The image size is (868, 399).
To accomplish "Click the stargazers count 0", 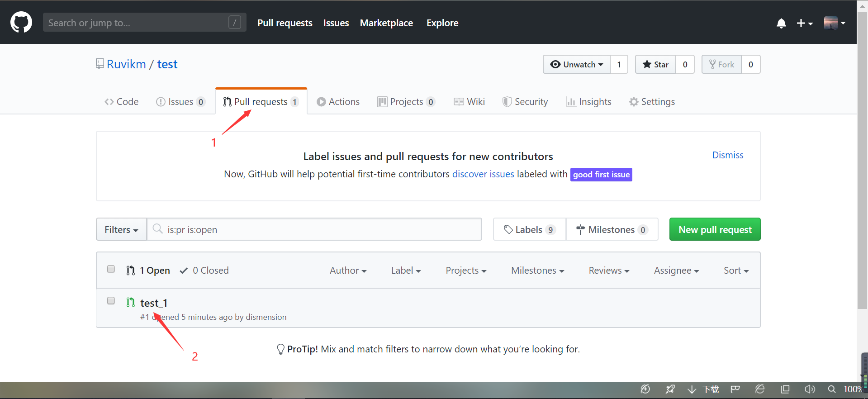I will (685, 64).
